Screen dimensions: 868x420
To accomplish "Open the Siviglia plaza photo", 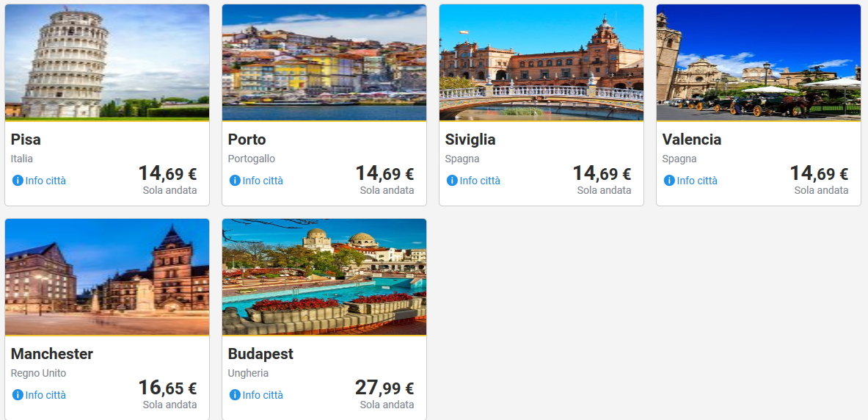I will 541,62.
